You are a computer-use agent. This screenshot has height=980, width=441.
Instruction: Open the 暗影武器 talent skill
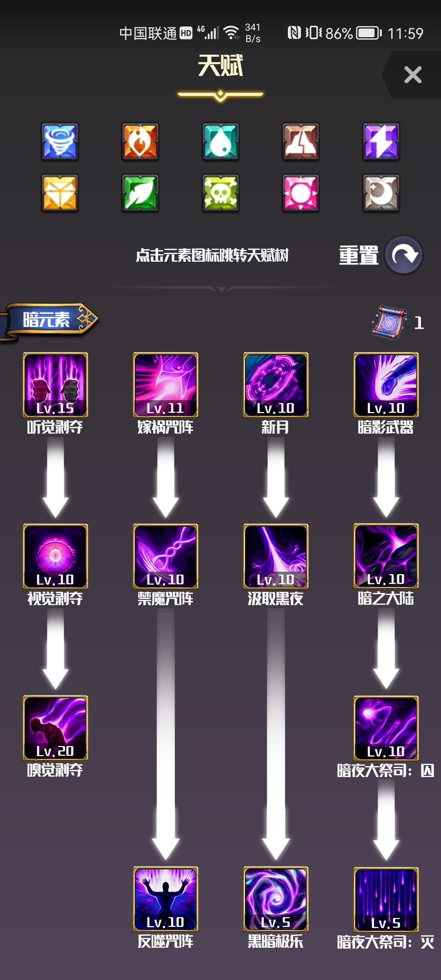click(x=386, y=385)
